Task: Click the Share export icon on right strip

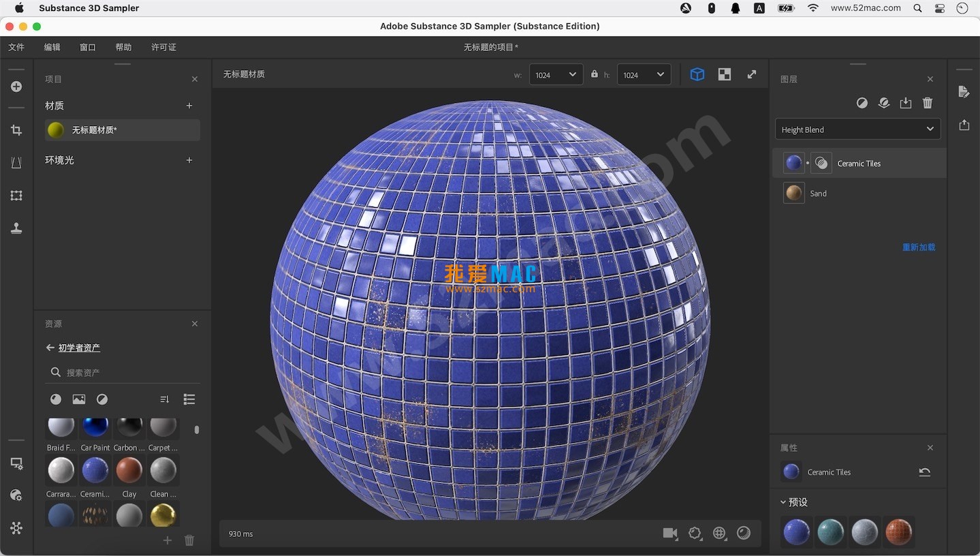Action: (964, 125)
